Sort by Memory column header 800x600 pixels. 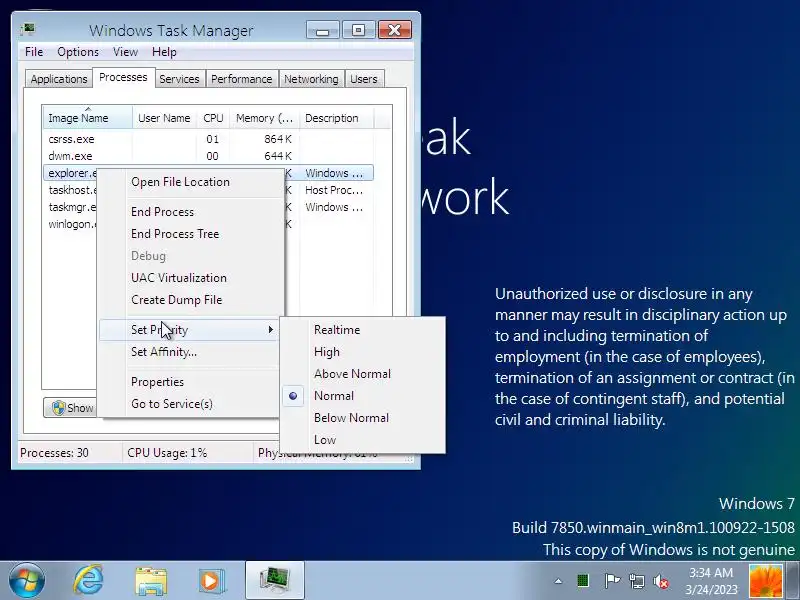[264, 118]
